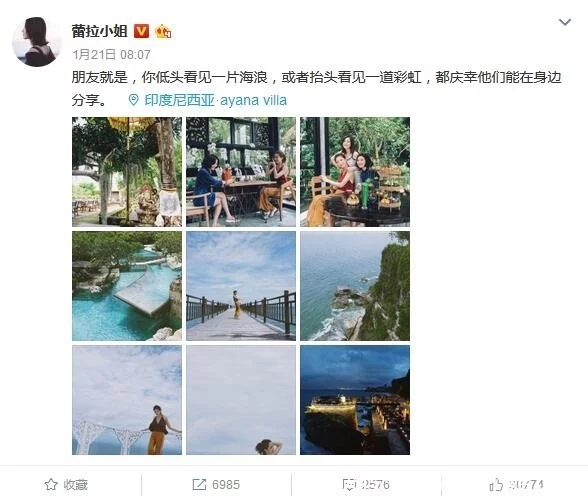Open the 印度尼西亚·ayana villa location link

pyautogui.click(x=216, y=100)
